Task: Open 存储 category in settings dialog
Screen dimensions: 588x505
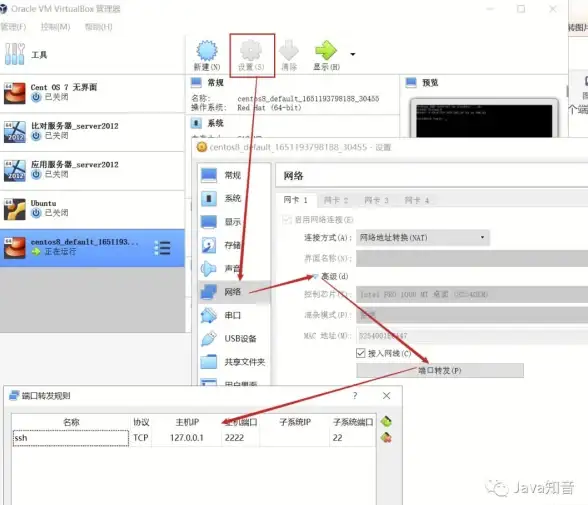Action: (234, 245)
